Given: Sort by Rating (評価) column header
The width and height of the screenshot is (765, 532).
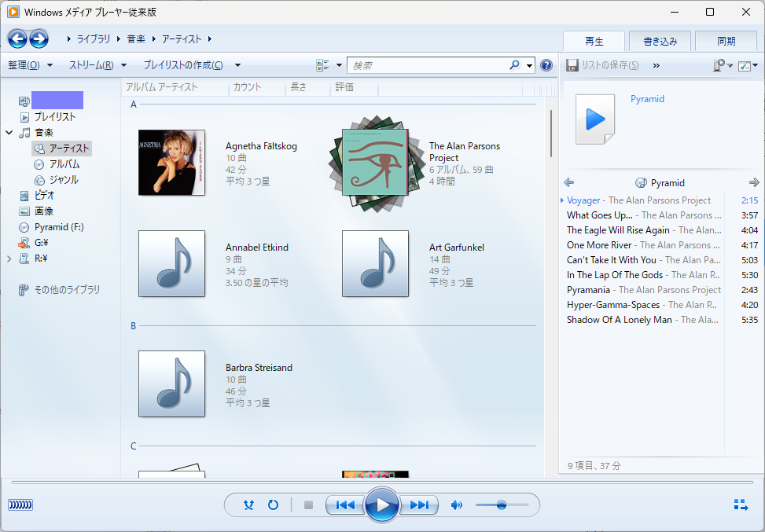Looking at the screenshot, I should pos(355,86).
